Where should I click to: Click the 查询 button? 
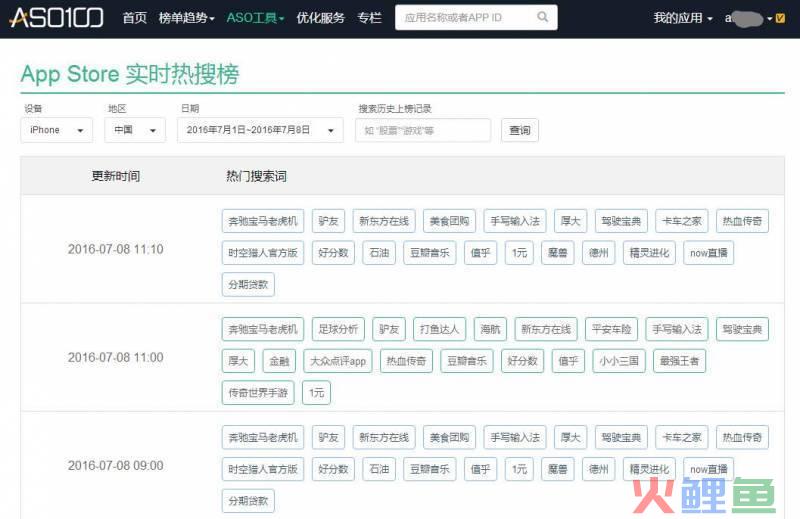coord(520,131)
